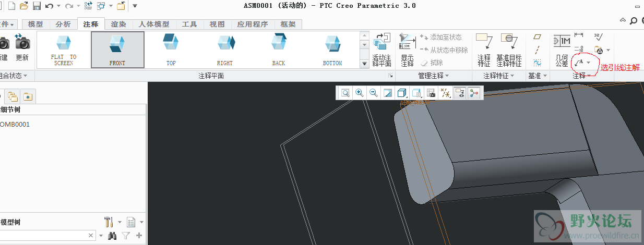644x245 pixels.
Task: Create a new file from quick access toolbar
Action: click(10, 6)
